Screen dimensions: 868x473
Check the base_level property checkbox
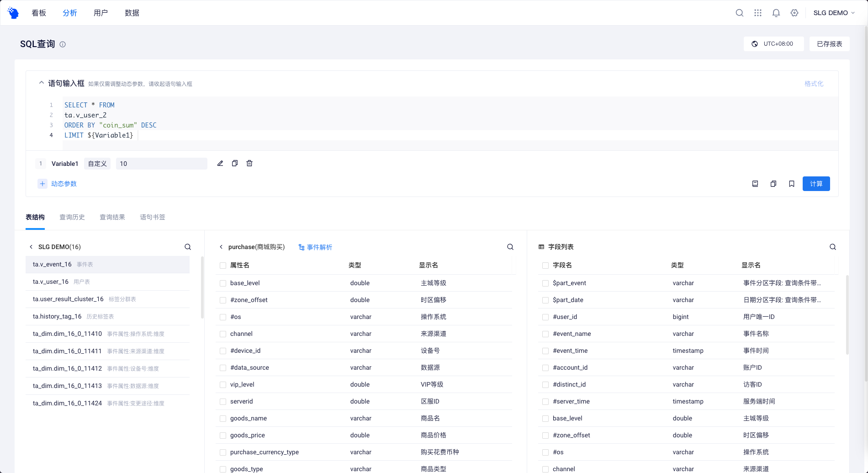(223, 283)
